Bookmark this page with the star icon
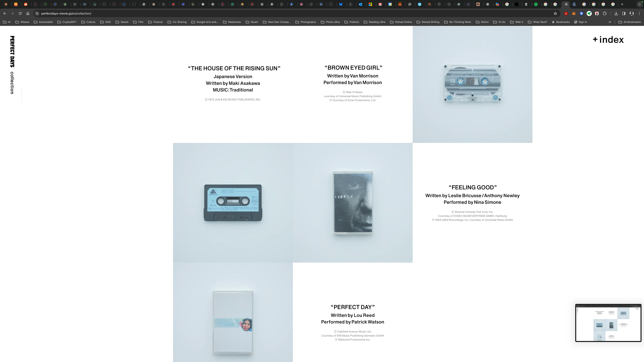 (555, 13)
